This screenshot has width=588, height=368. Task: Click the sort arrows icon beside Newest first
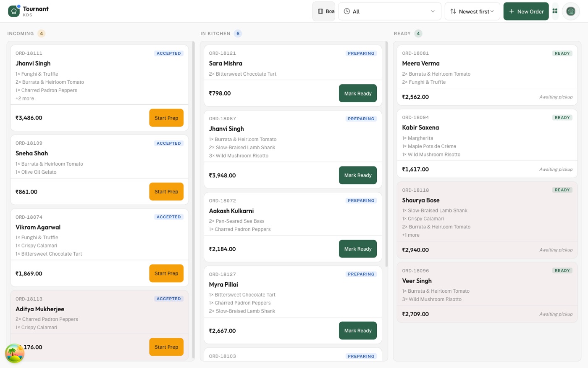pos(453,11)
